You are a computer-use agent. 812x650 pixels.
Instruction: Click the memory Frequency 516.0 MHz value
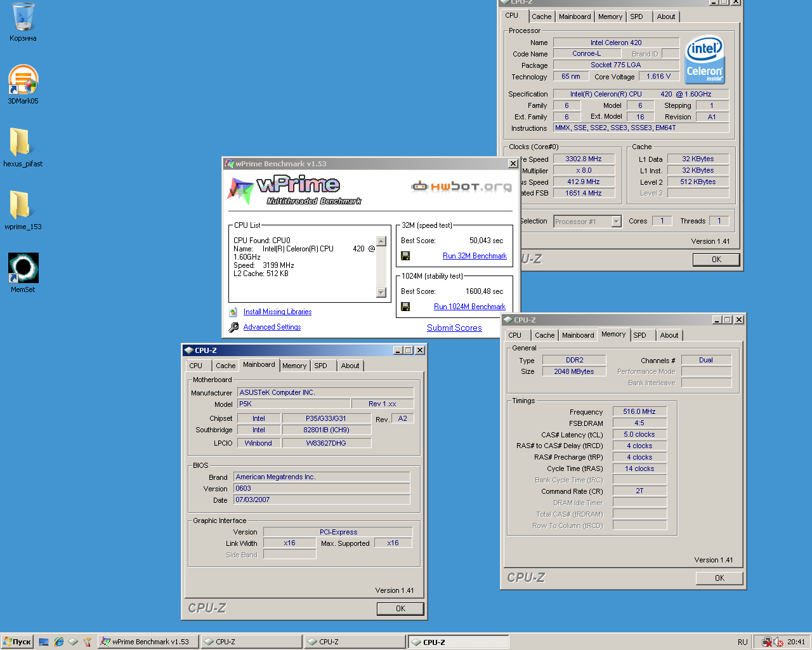(x=639, y=411)
